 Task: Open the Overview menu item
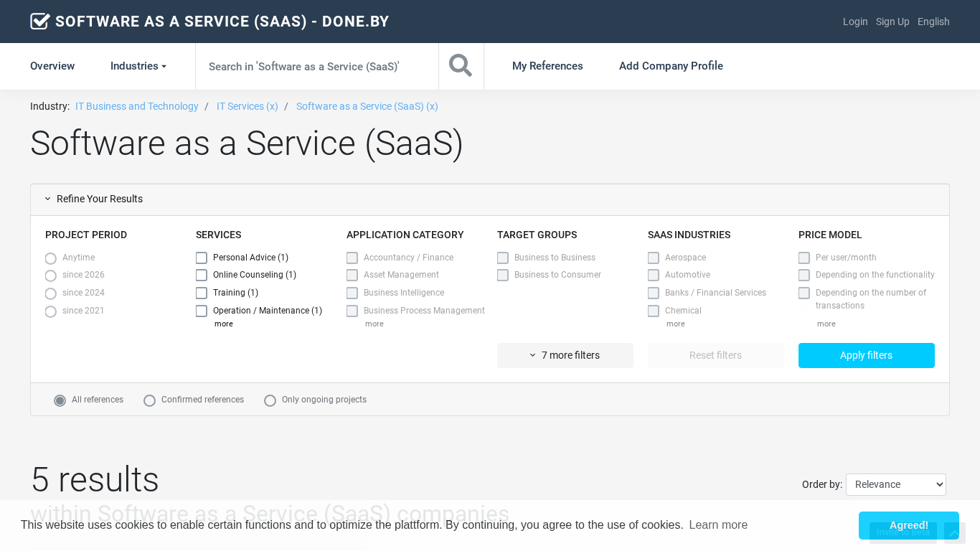[52, 66]
